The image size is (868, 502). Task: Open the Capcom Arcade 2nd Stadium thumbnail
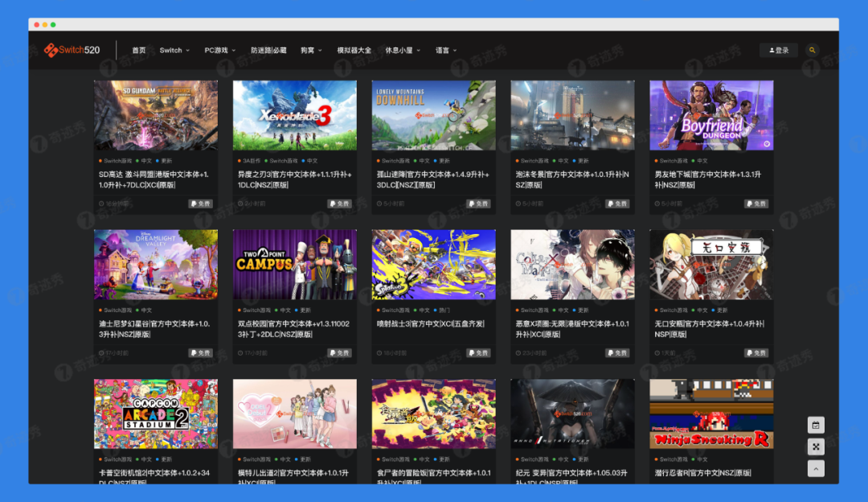pos(156,414)
